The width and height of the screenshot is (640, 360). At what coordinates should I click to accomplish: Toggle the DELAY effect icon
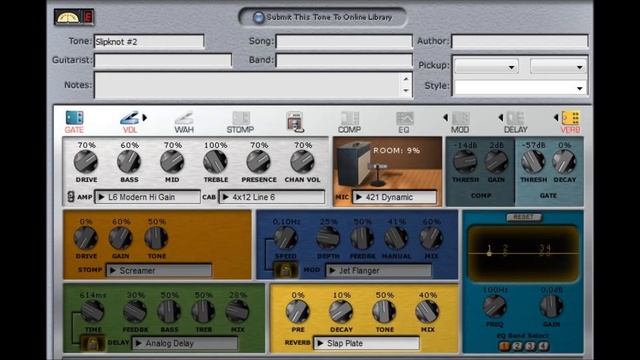tap(516, 118)
